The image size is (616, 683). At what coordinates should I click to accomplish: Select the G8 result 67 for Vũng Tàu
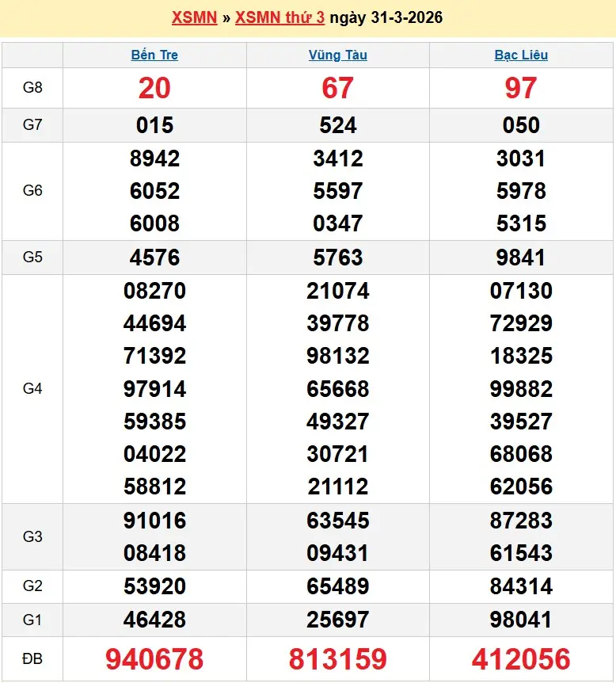coord(338,88)
